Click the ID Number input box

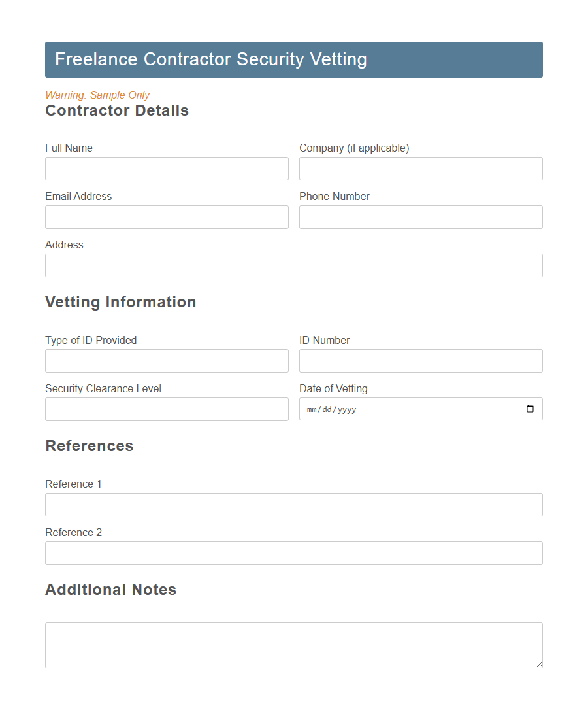(x=420, y=361)
